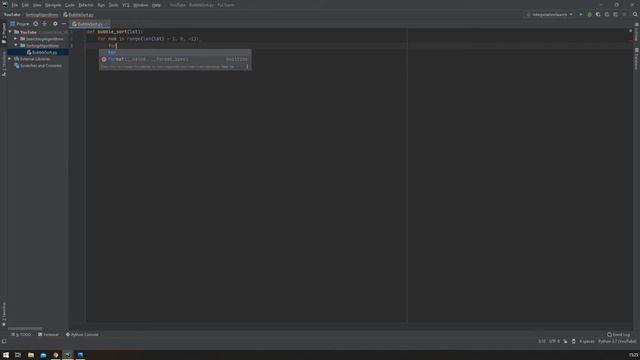Open the Refactor menu

86,5
